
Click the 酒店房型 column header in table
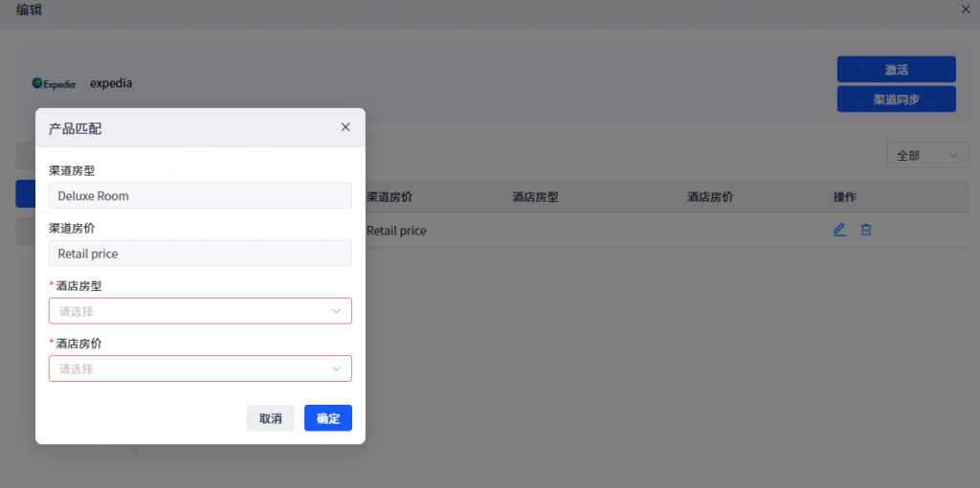click(x=535, y=197)
